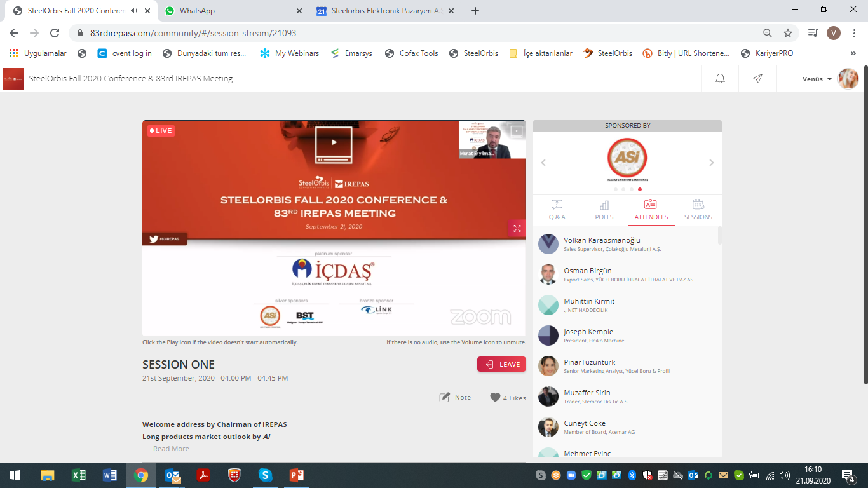Open PowerPoint from the taskbar
Viewport: 868px width, 488px height.
[x=297, y=475]
